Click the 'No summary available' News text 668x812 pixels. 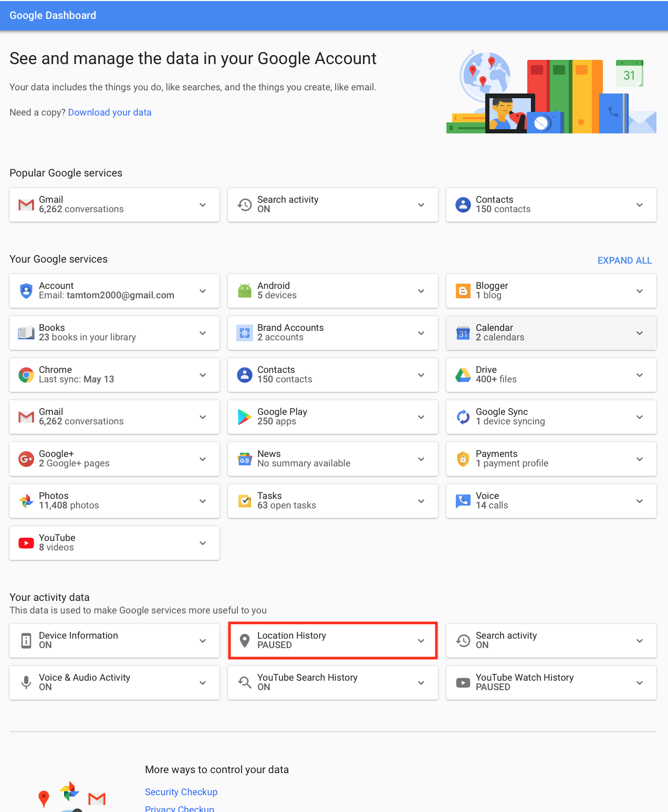point(304,463)
